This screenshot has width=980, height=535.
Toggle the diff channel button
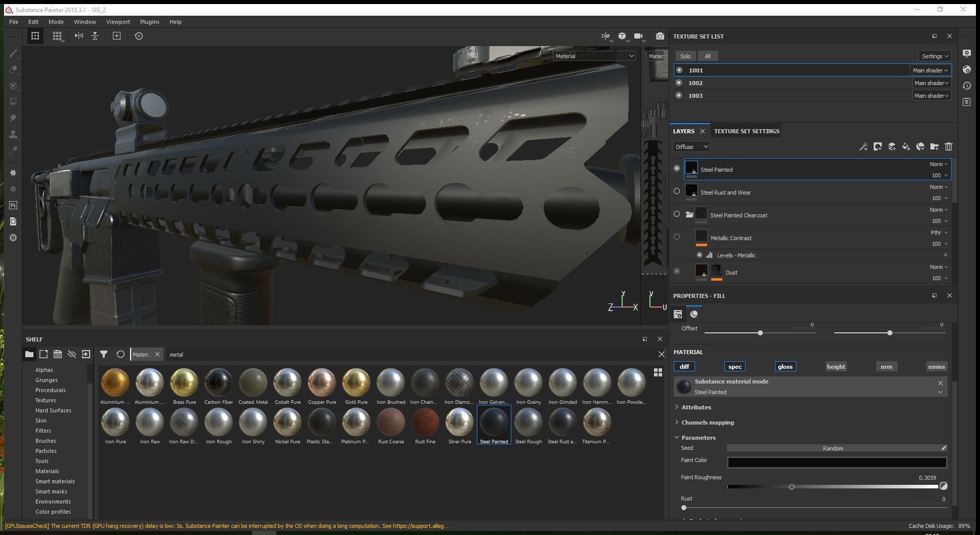(x=684, y=367)
